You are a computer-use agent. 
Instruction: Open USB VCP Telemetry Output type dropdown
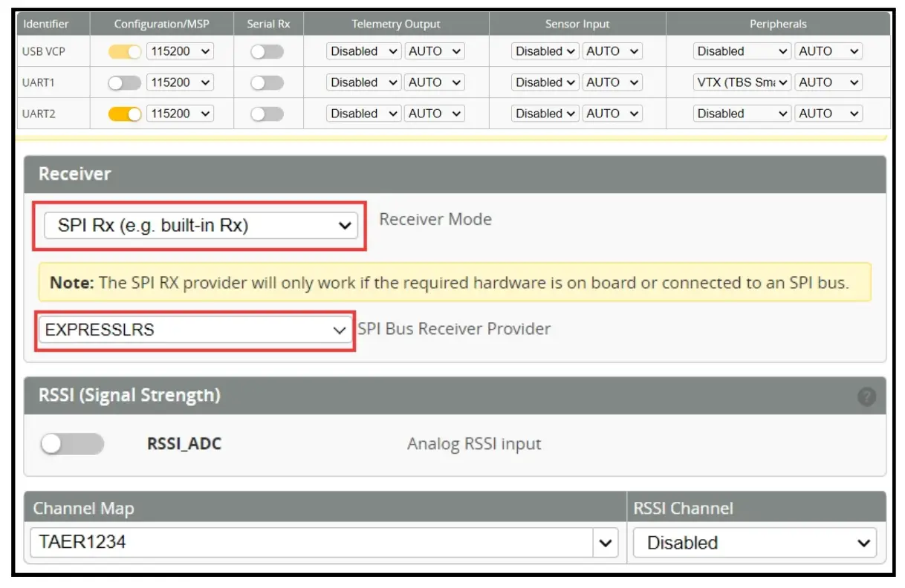click(x=364, y=52)
